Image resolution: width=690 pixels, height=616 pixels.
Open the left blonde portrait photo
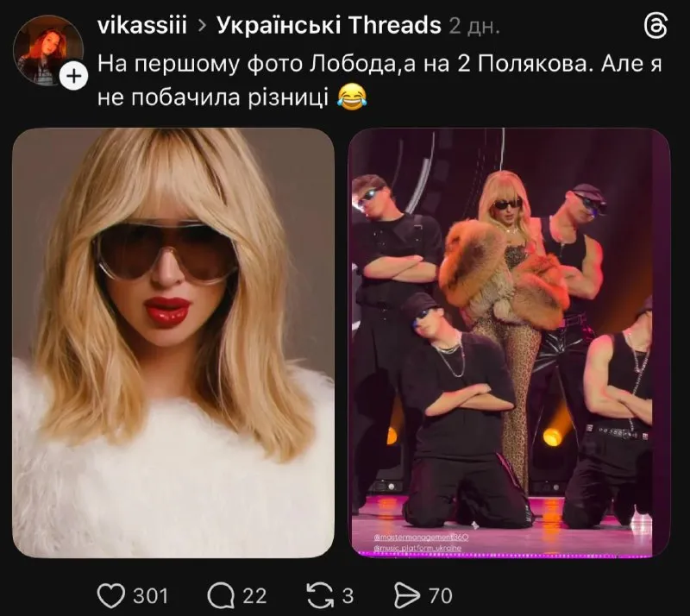172,343
